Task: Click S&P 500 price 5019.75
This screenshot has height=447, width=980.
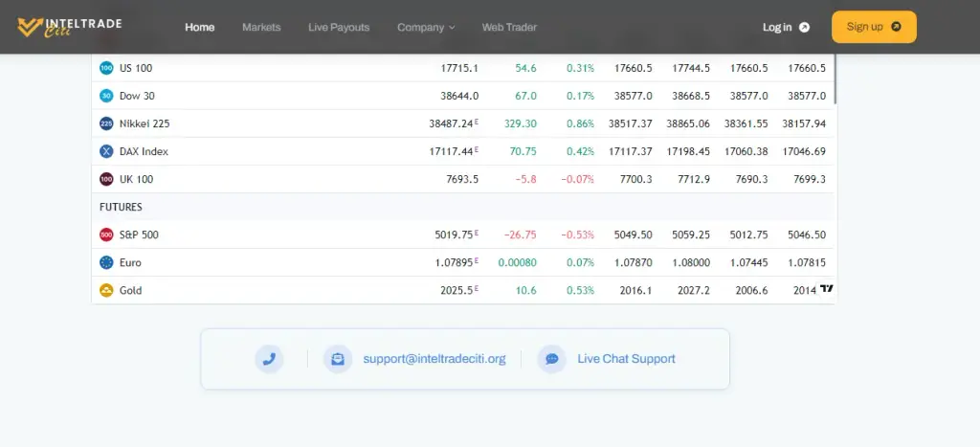Action: click(454, 235)
